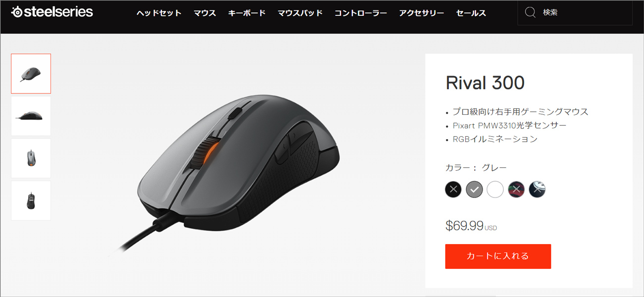
Task: Open the セールス page
Action: pyautogui.click(x=471, y=13)
